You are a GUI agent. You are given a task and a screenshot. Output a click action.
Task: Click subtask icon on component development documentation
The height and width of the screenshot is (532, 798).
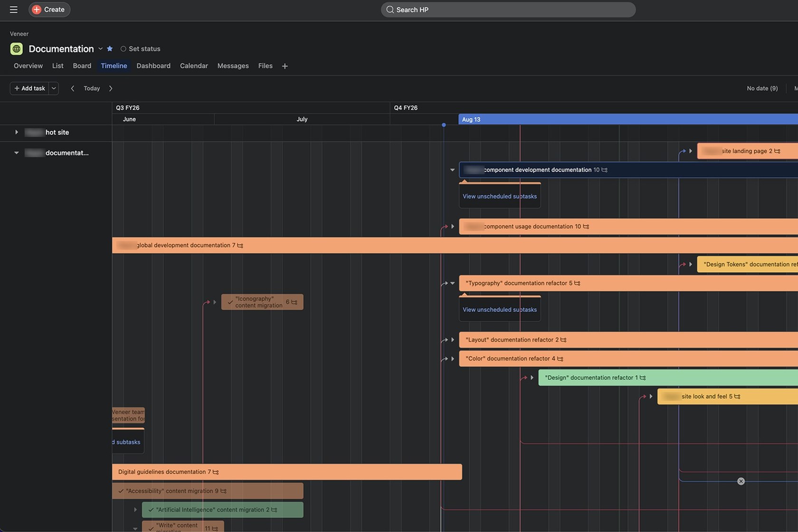pos(604,170)
